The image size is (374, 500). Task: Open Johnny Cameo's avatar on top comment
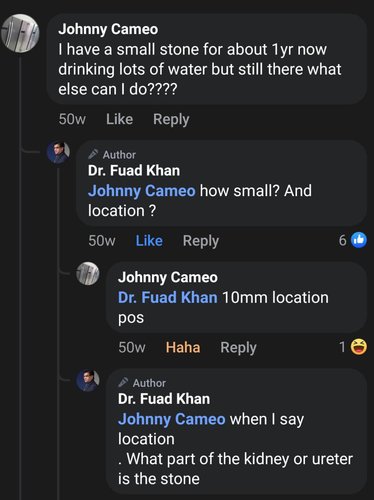click(20, 33)
